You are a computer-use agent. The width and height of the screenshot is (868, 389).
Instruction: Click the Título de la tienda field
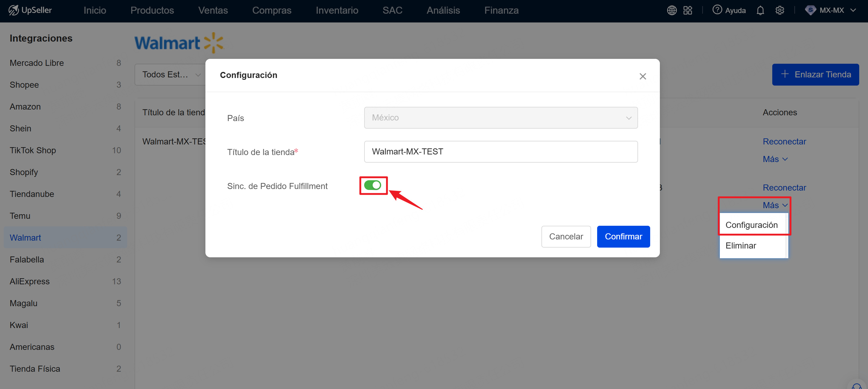coord(501,152)
